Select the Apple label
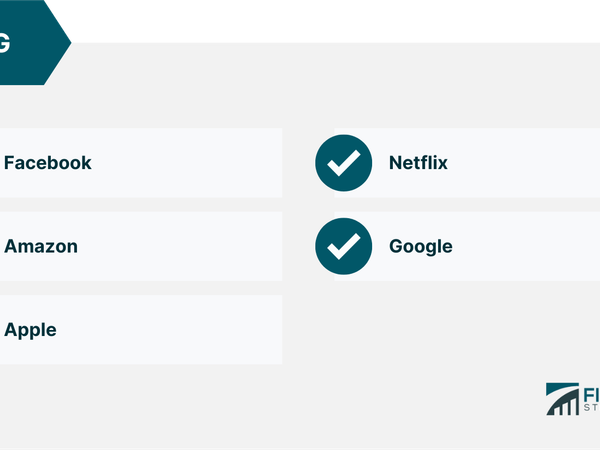 (30, 330)
